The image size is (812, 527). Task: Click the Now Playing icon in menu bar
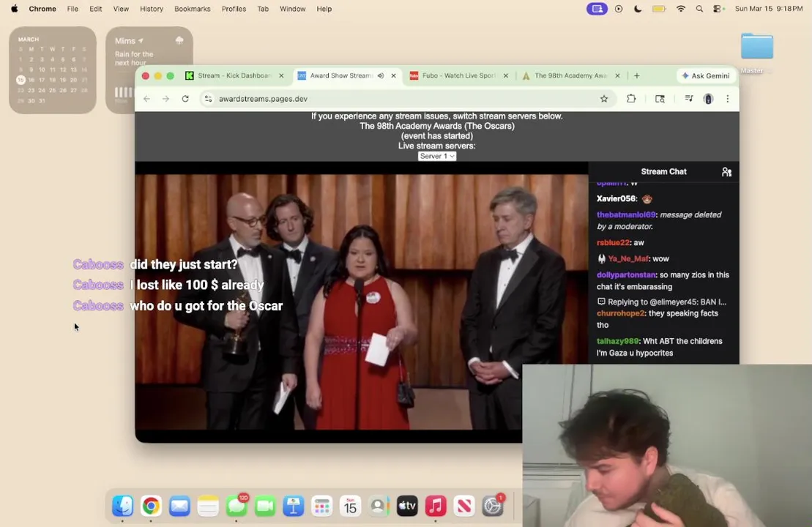click(618, 9)
